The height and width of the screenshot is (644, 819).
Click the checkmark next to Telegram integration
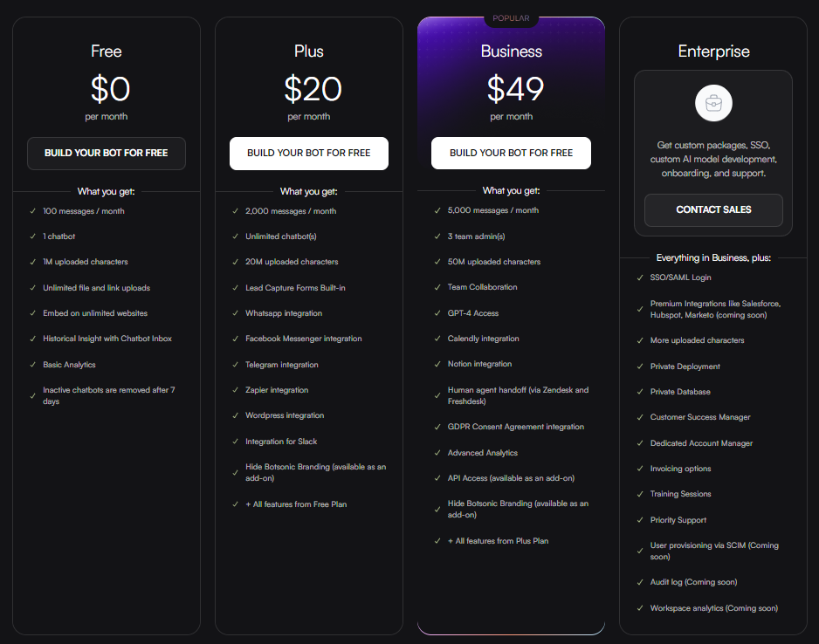[x=235, y=365]
